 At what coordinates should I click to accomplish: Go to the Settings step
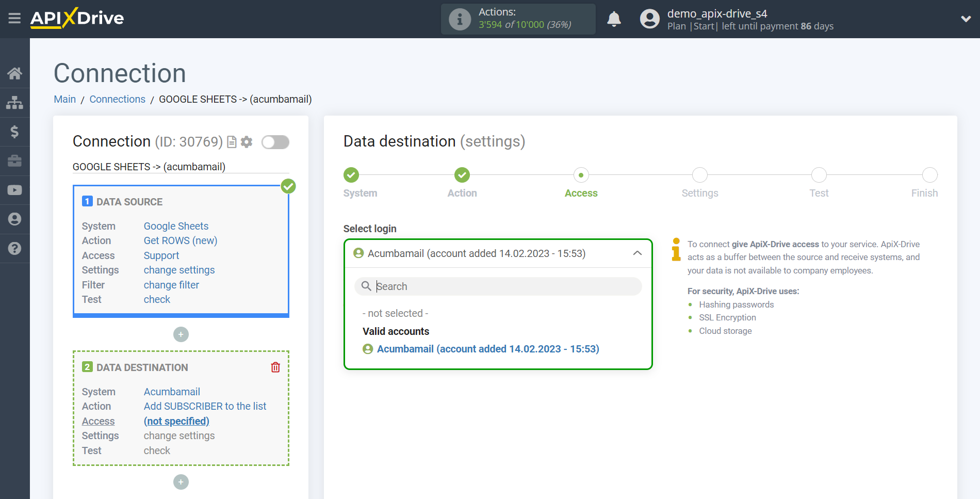[700, 175]
